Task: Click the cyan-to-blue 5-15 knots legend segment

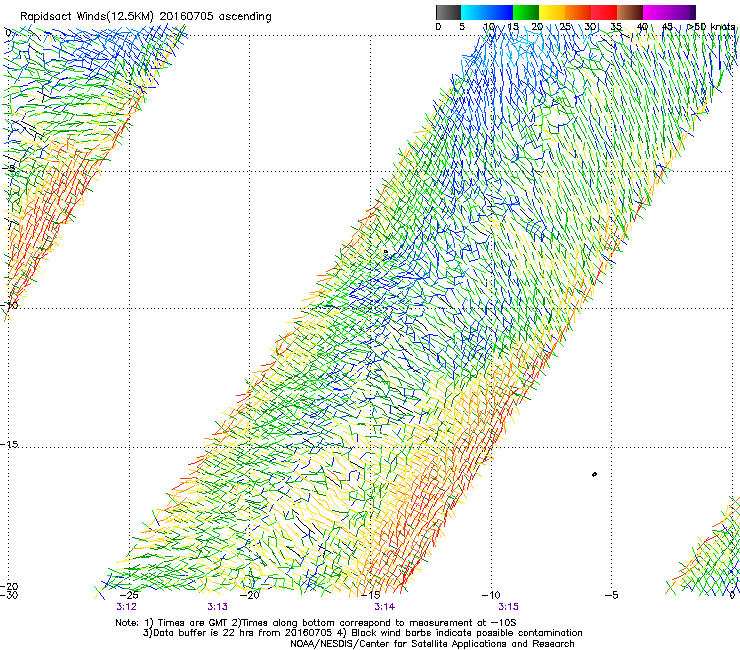Action: pyautogui.click(x=487, y=12)
